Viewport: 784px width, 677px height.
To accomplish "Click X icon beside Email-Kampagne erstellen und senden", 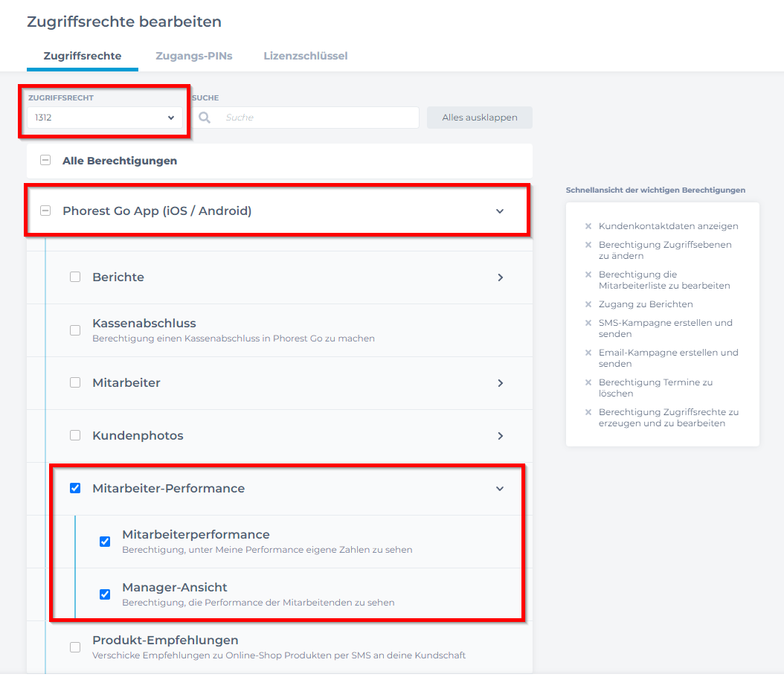I will [588, 353].
